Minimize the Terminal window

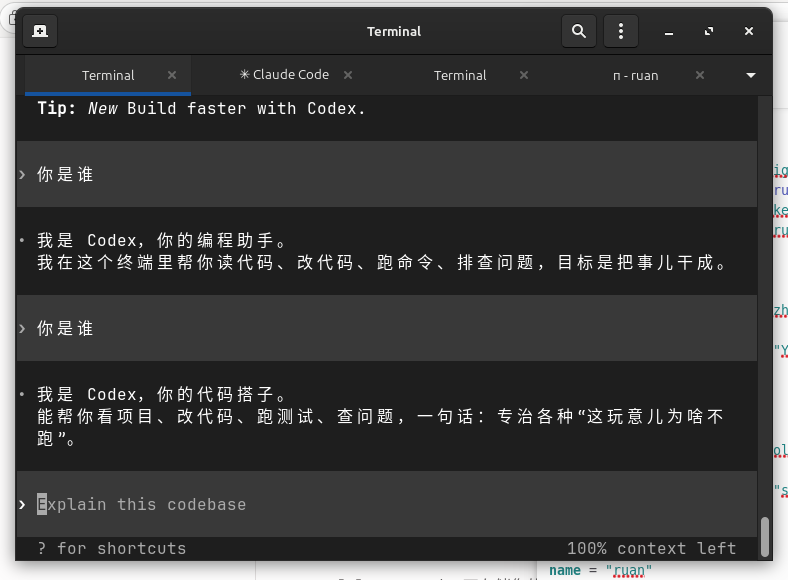tap(669, 32)
